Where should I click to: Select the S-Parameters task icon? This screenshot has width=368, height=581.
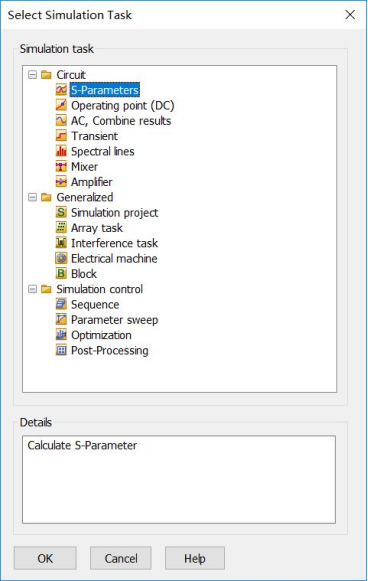point(61,90)
